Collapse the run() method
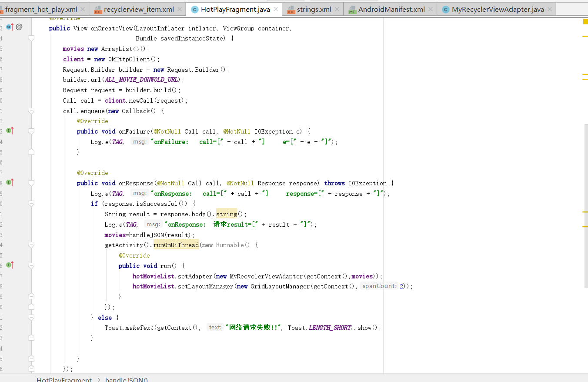The height and width of the screenshot is (382, 588). 31,266
